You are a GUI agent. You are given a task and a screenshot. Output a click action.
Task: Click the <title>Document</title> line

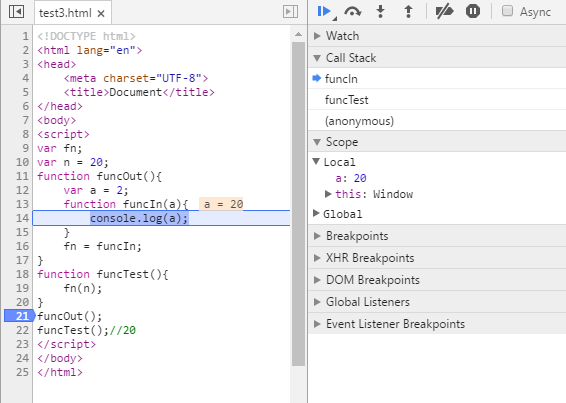coord(139,92)
